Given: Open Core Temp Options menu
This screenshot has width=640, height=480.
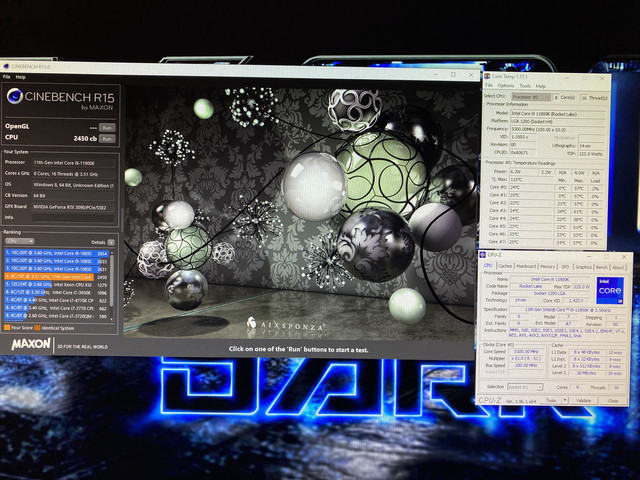Looking at the screenshot, I should coord(506,86).
